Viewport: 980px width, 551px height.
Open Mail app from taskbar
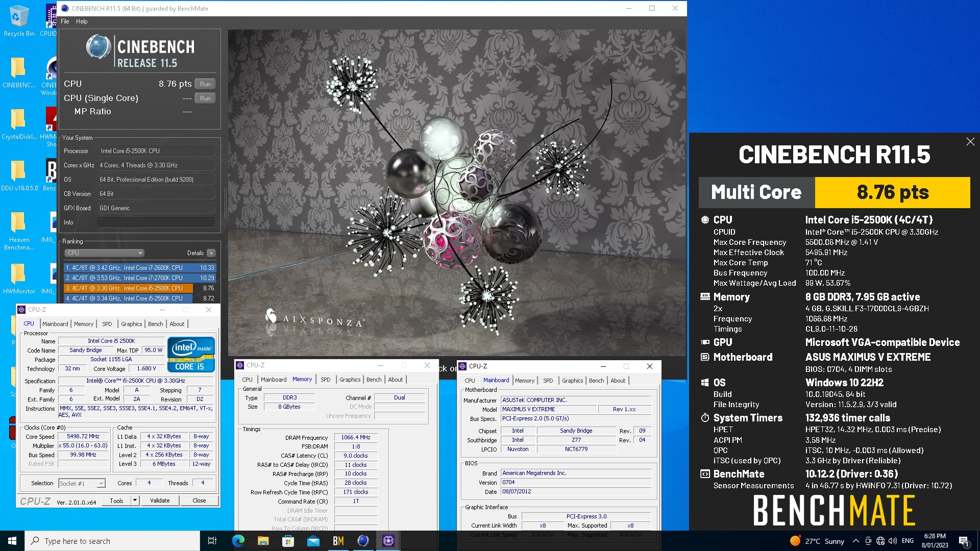pyautogui.click(x=313, y=541)
